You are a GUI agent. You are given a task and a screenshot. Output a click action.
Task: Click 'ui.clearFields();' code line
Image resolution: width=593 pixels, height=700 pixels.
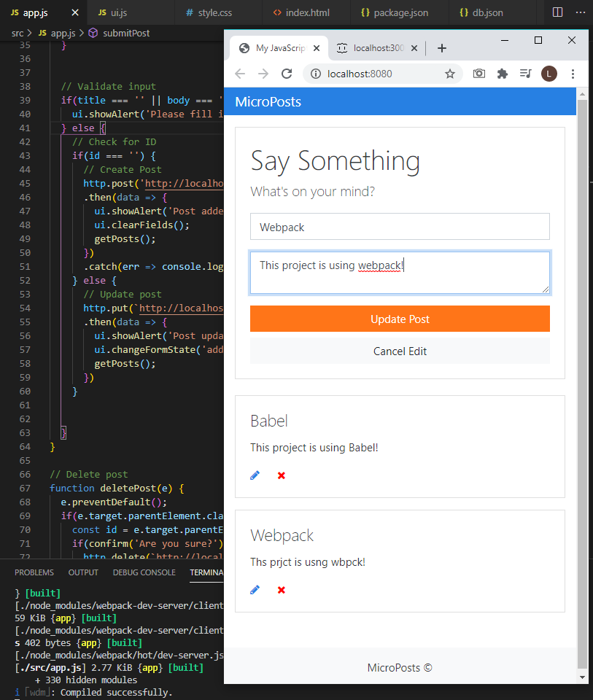[x=142, y=225]
